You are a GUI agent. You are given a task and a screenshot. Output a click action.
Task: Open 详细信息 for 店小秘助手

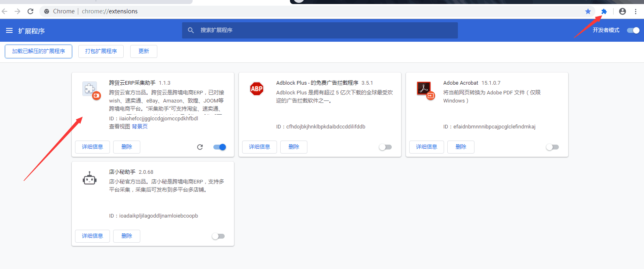tap(92, 236)
